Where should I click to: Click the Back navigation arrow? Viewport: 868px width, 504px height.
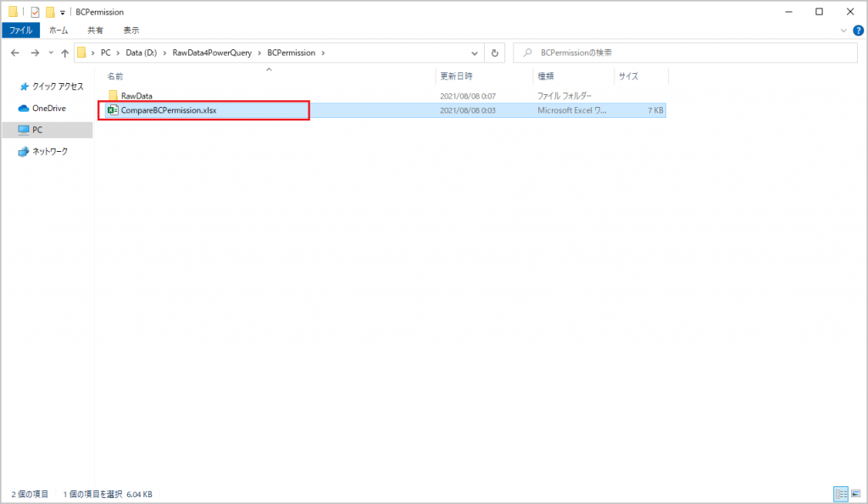14,53
